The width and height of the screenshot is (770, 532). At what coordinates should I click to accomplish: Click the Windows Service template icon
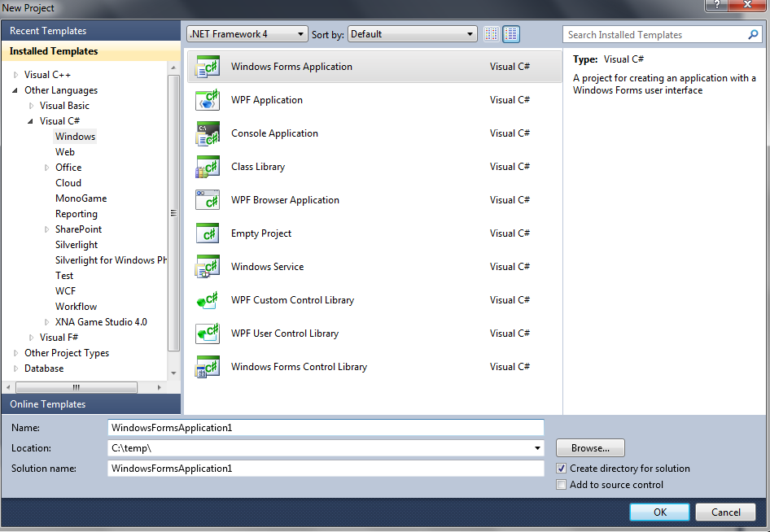tap(208, 267)
